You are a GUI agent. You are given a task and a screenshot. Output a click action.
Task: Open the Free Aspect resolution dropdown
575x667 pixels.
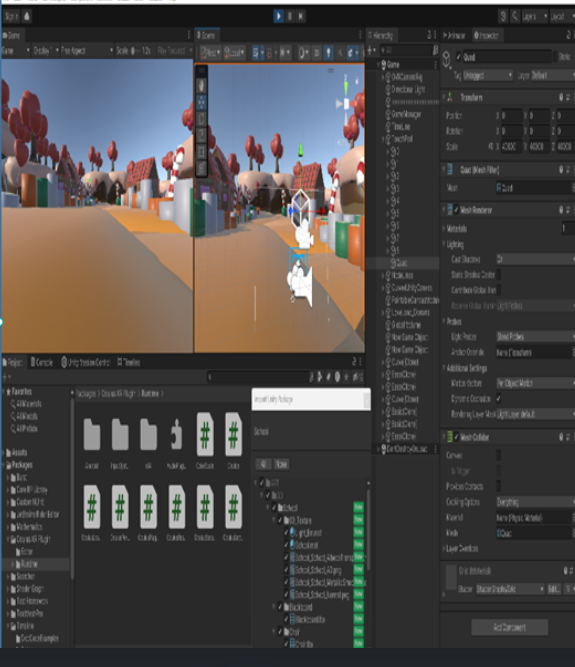coord(87,51)
